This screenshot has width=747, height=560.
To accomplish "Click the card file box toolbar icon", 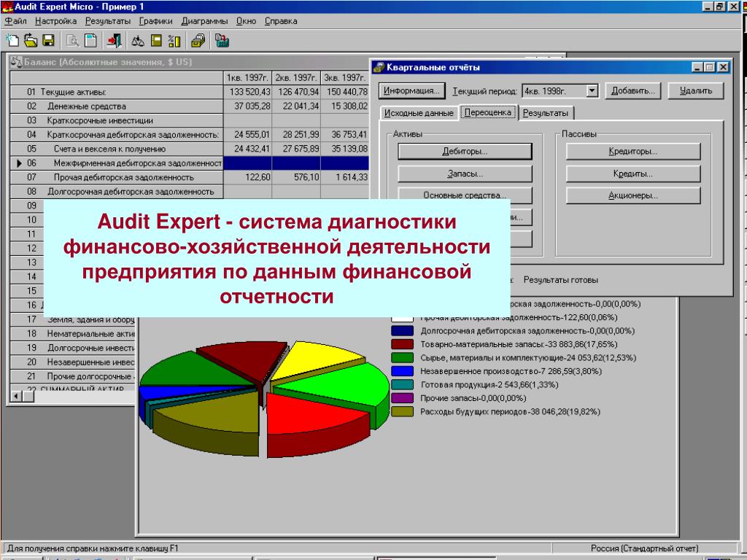I will click(198, 41).
